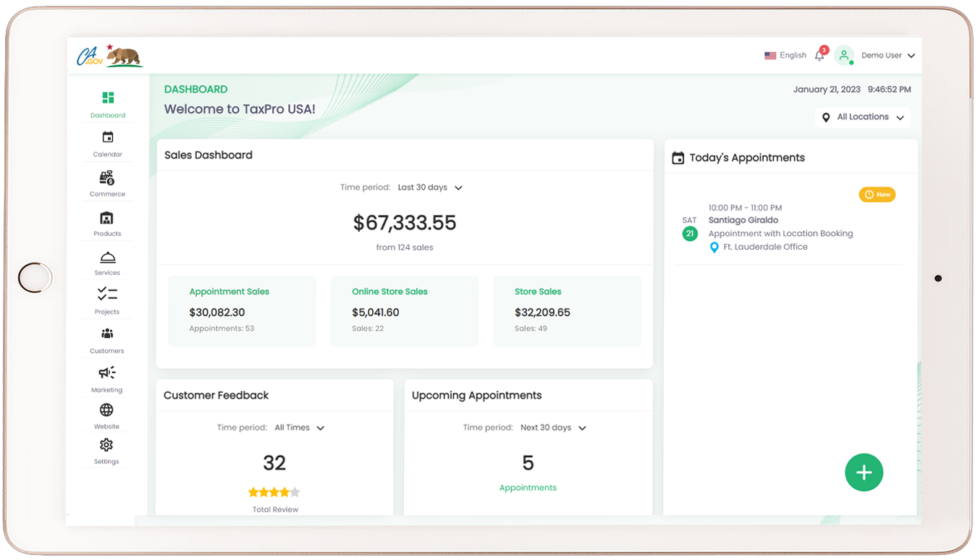
Task: Click the "Appointments: 53" text
Action: tap(222, 328)
